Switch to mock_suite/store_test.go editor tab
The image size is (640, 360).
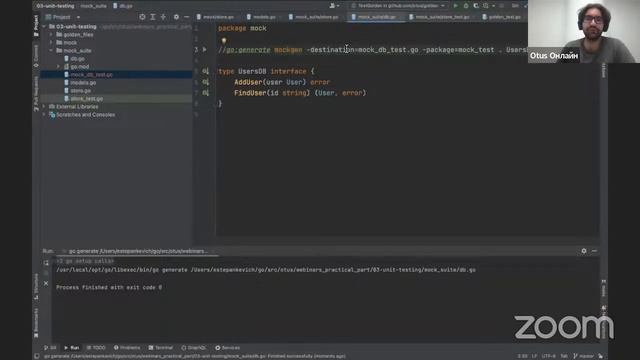tap(440, 17)
